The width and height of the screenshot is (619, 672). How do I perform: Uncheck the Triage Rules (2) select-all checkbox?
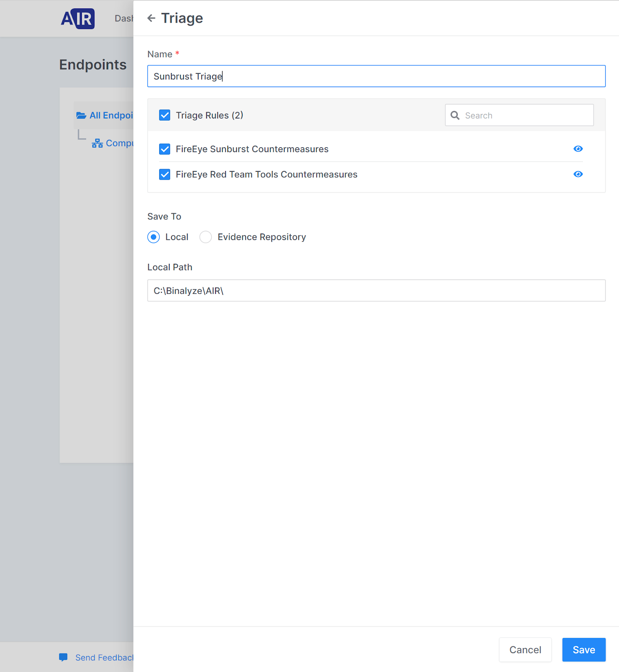165,115
